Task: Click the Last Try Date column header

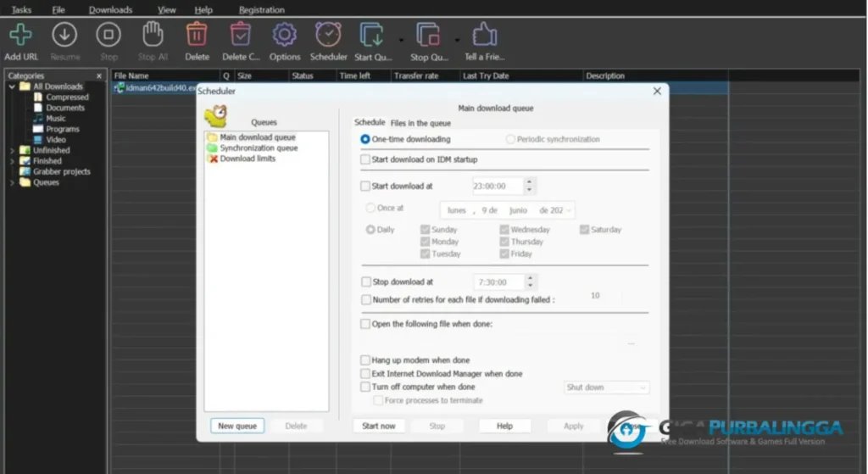Action: tap(521, 75)
